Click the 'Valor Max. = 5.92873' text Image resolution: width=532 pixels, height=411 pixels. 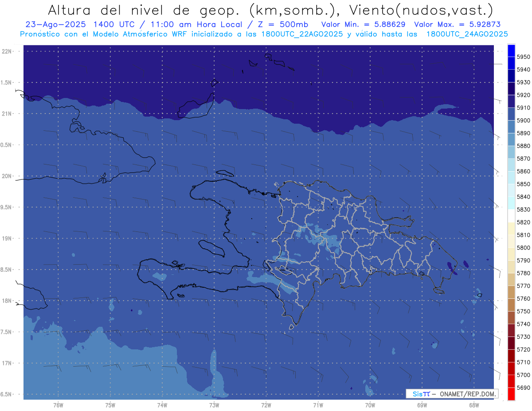coord(457,24)
